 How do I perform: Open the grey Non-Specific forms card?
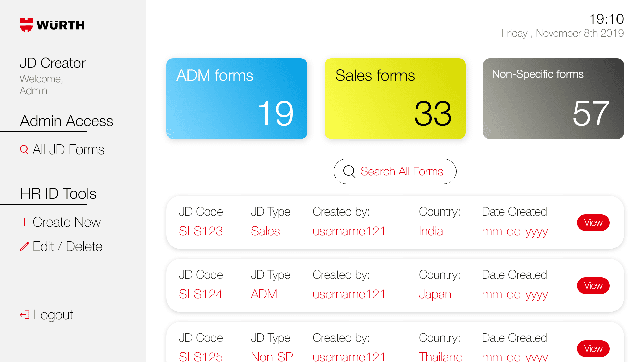tap(553, 99)
